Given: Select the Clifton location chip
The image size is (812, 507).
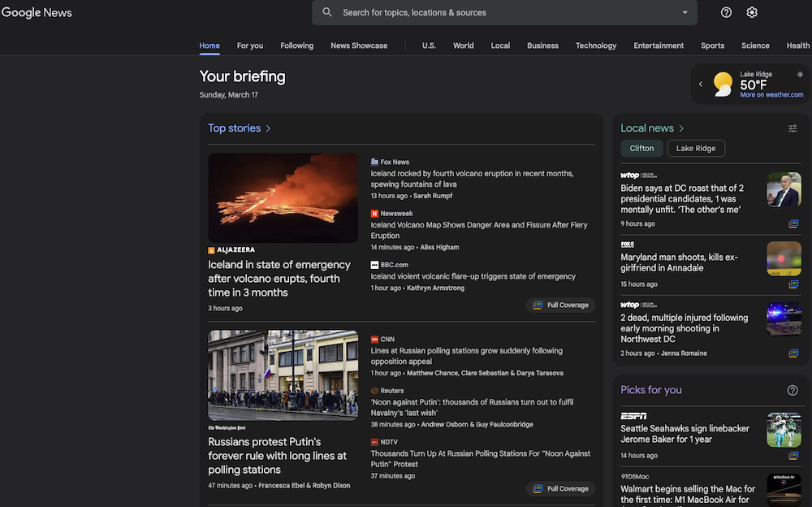Looking at the screenshot, I should pyautogui.click(x=641, y=149).
